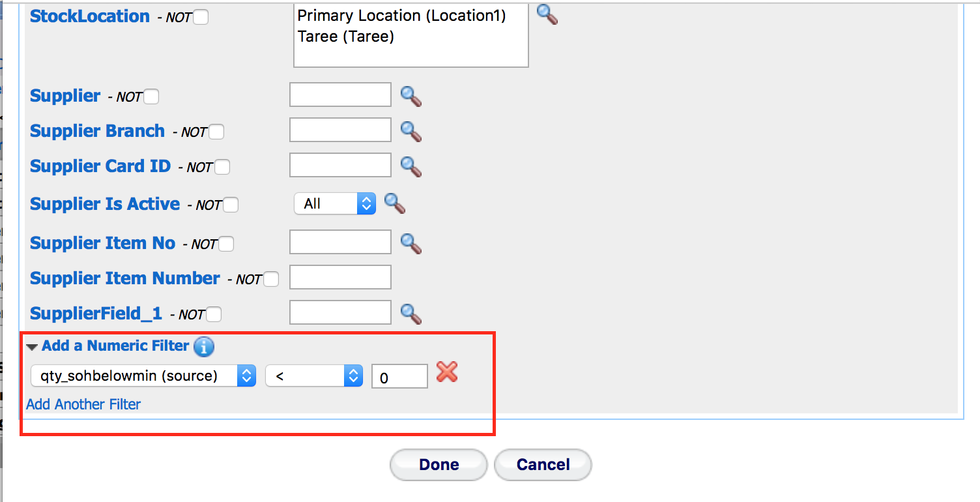
Task: Open the SupplierField_1 lookup magnifier
Action: (411, 314)
